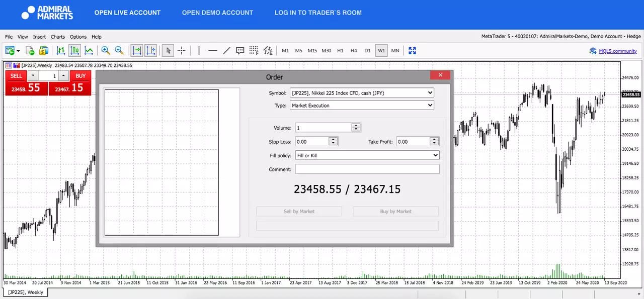Click the Comment text field
Screen dimensions: 644x299
(367, 169)
